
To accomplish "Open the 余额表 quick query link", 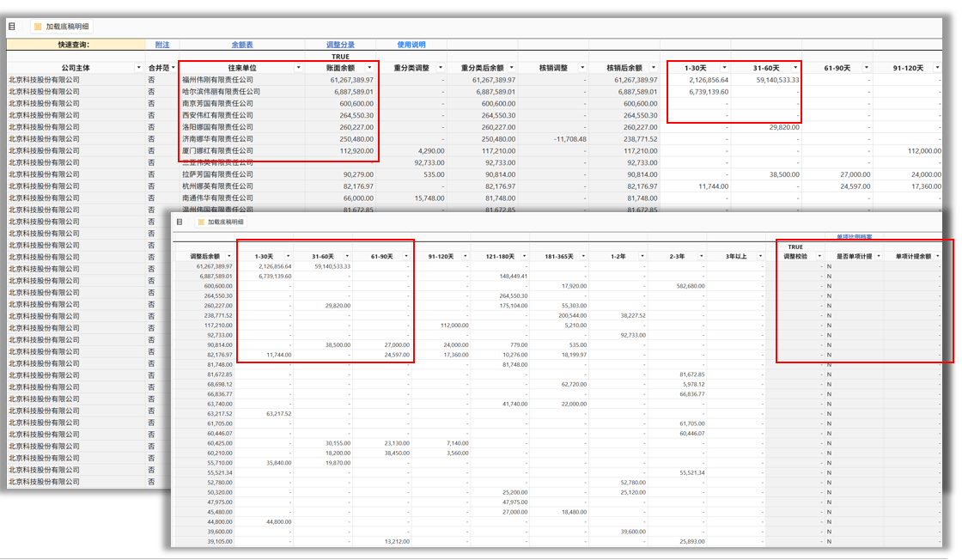I will pos(241,45).
